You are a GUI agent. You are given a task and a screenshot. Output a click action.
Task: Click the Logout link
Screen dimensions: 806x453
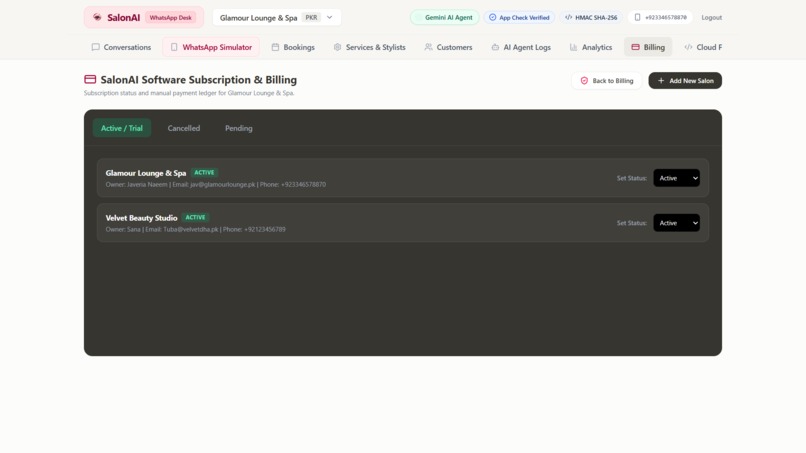[711, 17]
